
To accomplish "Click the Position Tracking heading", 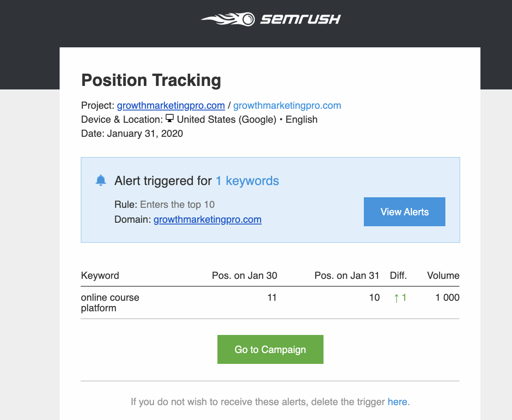I will click(151, 80).
